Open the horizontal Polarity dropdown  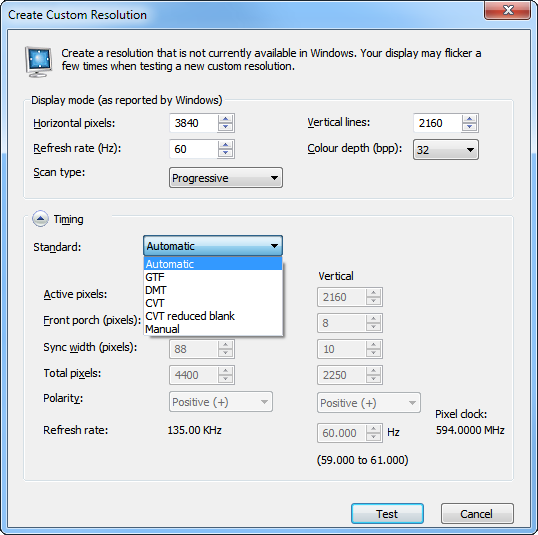pyautogui.click(x=221, y=402)
